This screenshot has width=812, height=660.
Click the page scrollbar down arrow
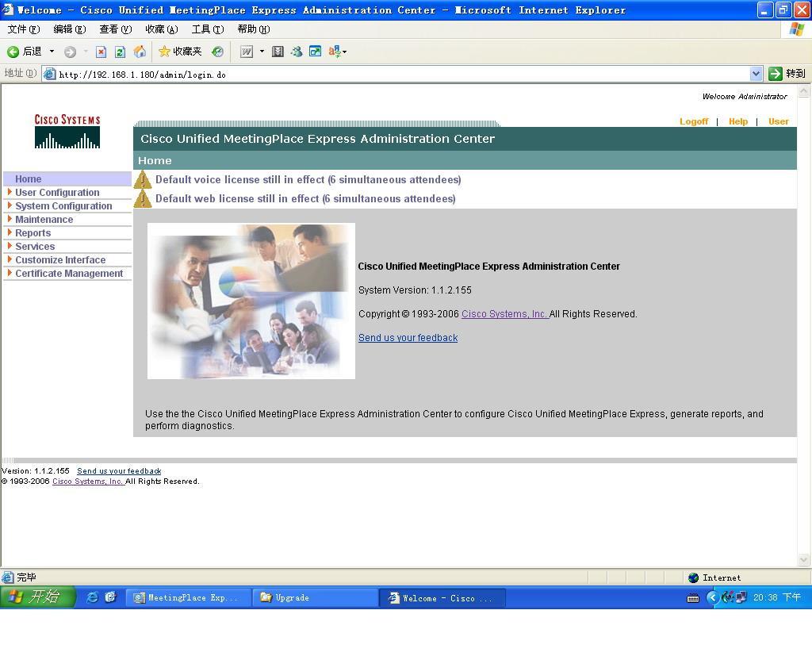pyautogui.click(x=804, y=559)
